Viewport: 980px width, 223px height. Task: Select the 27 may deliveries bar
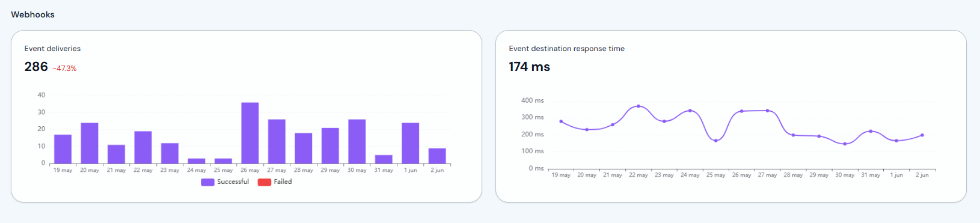(277, 141)
